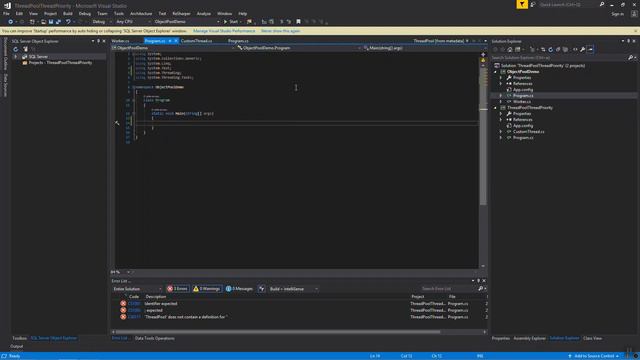The height and width of the screenshot is (360, 640).
Task: Open the Debug configuration dropdown
Action: 100,22
